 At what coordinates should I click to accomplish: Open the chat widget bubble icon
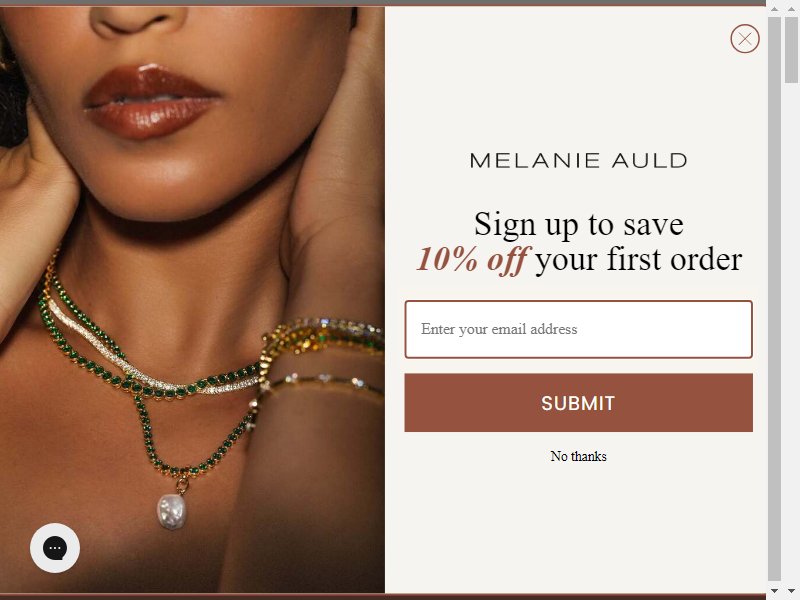click(x=55, y=548)
